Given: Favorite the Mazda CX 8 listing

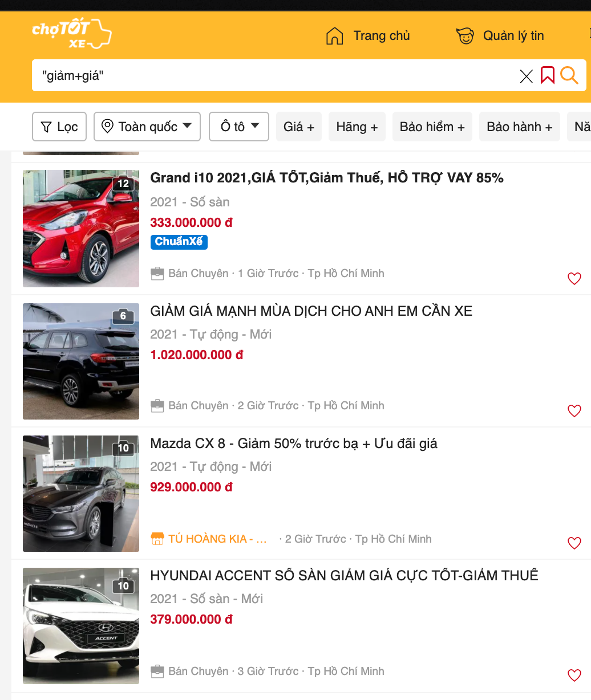Looking at the screenshot, I should point(574,543).
